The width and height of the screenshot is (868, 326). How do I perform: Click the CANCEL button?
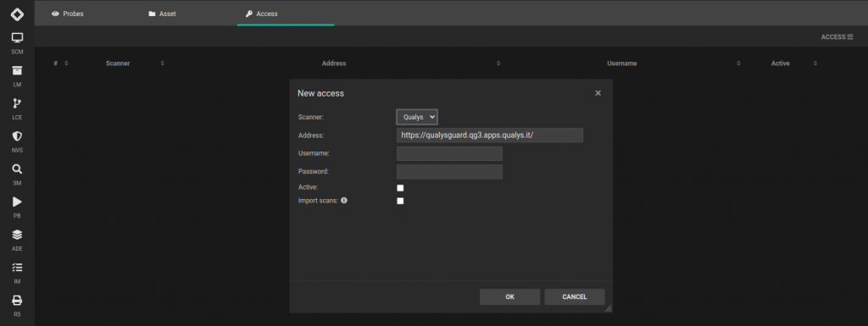coord(575,296)
